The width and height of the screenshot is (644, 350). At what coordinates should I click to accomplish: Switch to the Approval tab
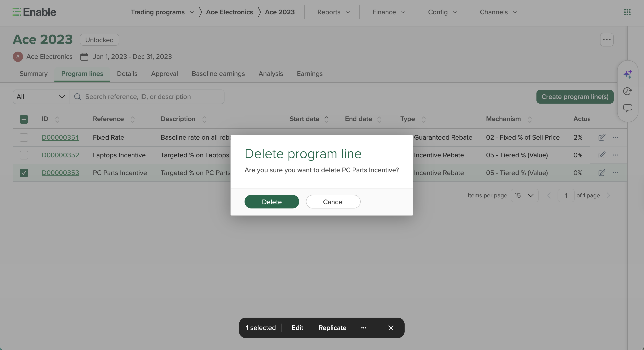coord(165,74)
